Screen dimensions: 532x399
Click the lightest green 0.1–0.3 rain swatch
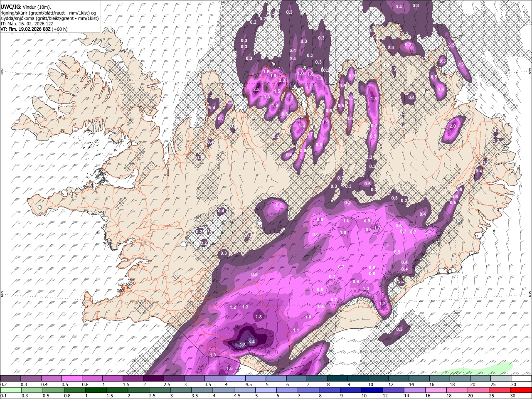(11, 390)
